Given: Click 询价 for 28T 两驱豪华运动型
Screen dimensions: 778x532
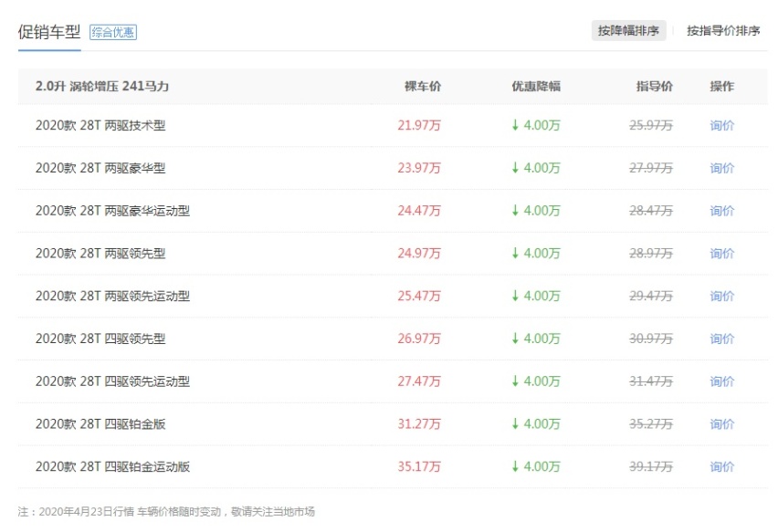Looking at the screenshot, I should click(721, 211).
